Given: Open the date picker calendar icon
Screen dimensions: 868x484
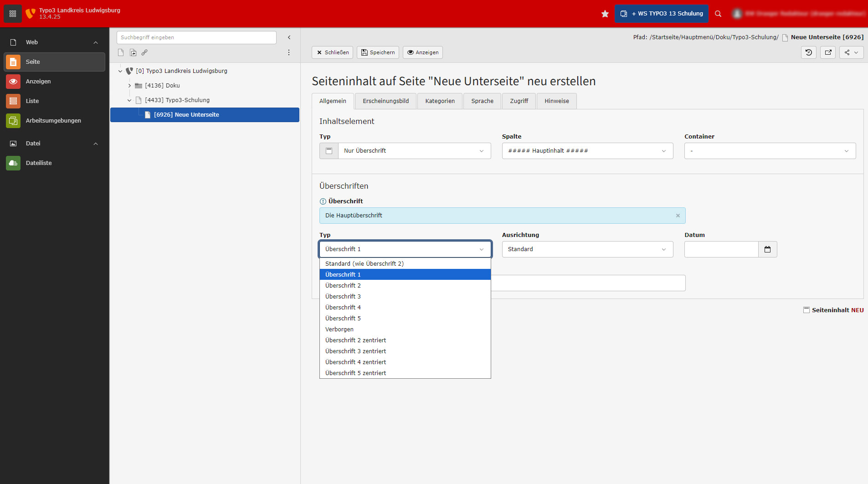Looking at the screenshot, I should click(x=767, y=249).
